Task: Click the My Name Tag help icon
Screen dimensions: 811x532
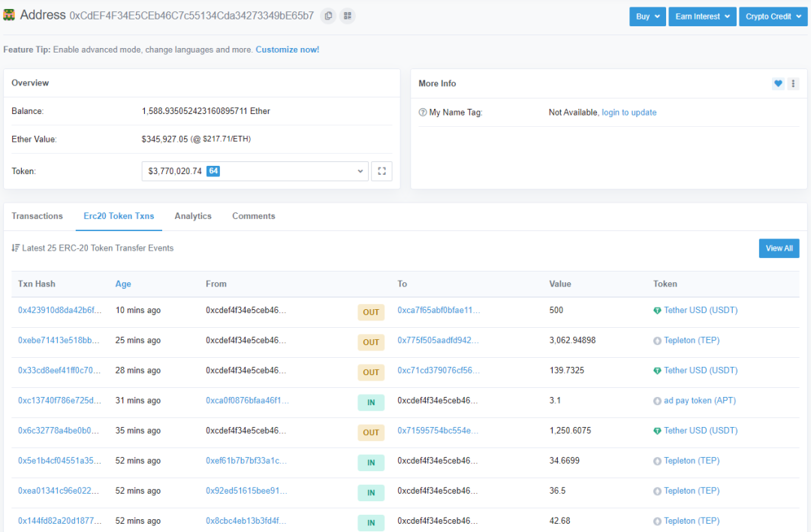Action: (423, 113)
